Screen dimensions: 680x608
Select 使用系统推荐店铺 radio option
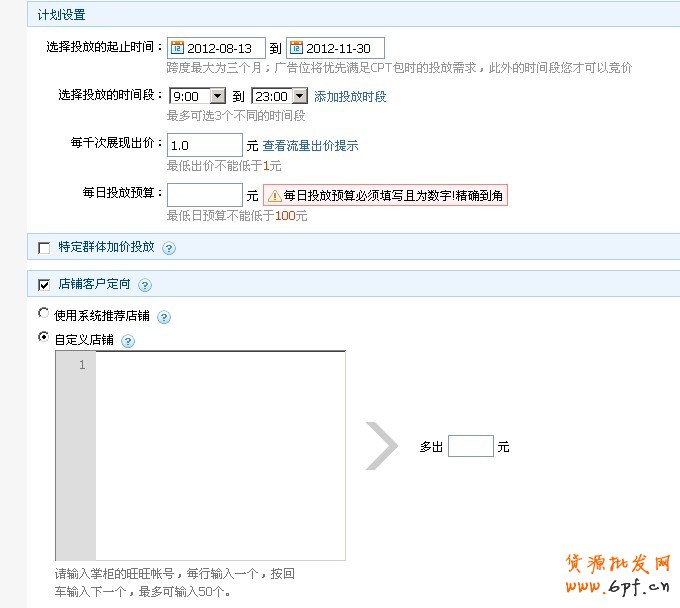click(x=43, y=313)
